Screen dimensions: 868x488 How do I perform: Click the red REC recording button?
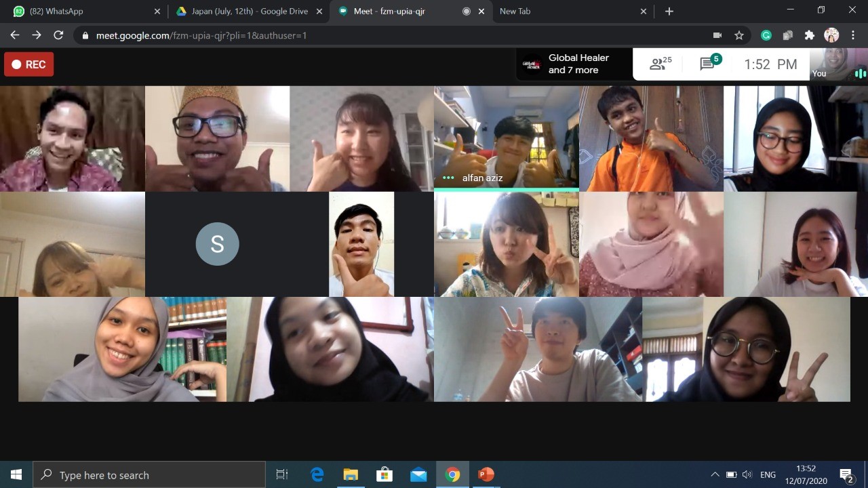click(x=28, y=64)
